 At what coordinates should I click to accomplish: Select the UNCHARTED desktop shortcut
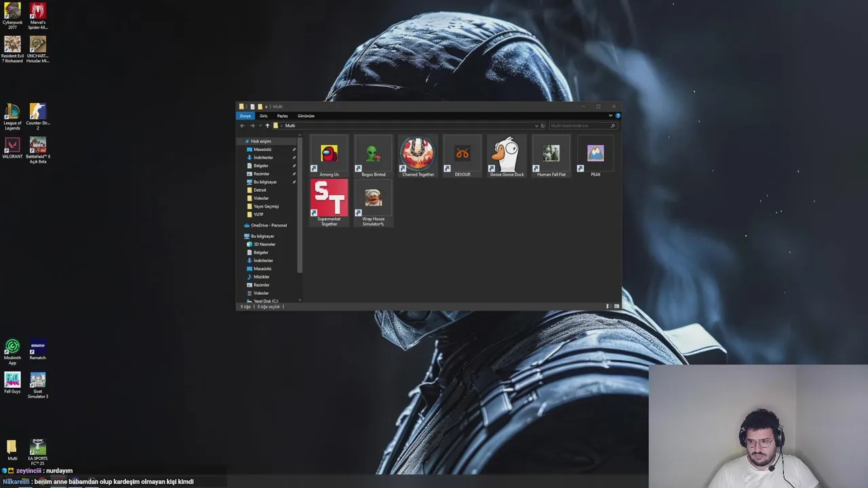38,49
